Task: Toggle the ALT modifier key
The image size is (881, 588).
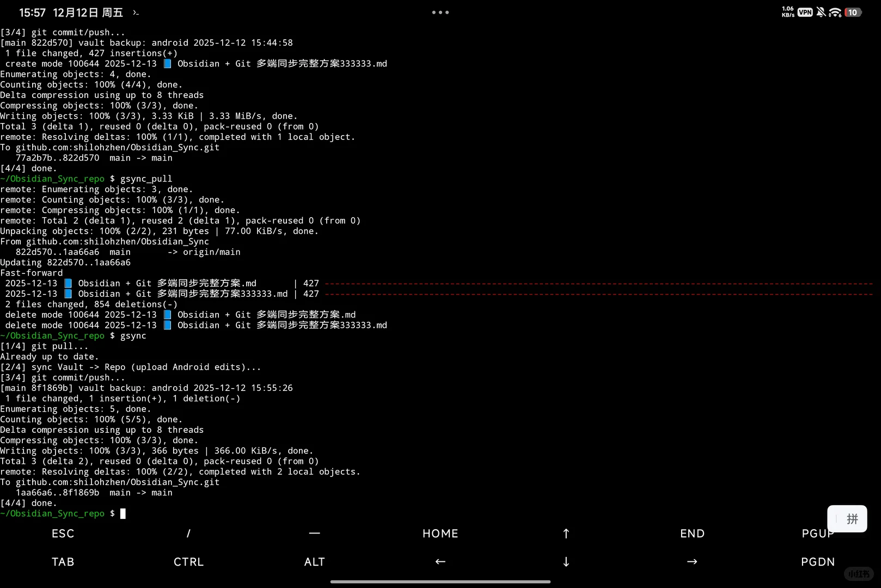Action: point(314,561)
